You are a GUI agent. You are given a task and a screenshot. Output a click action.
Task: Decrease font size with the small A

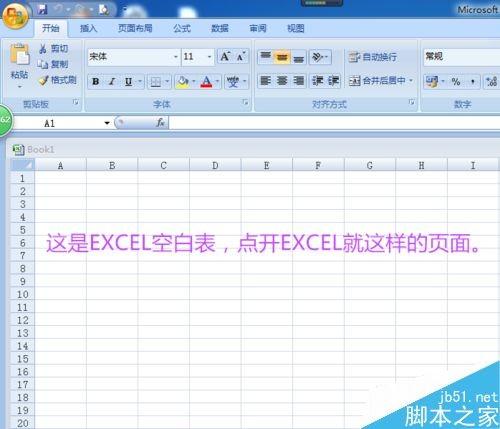(240, 57)
